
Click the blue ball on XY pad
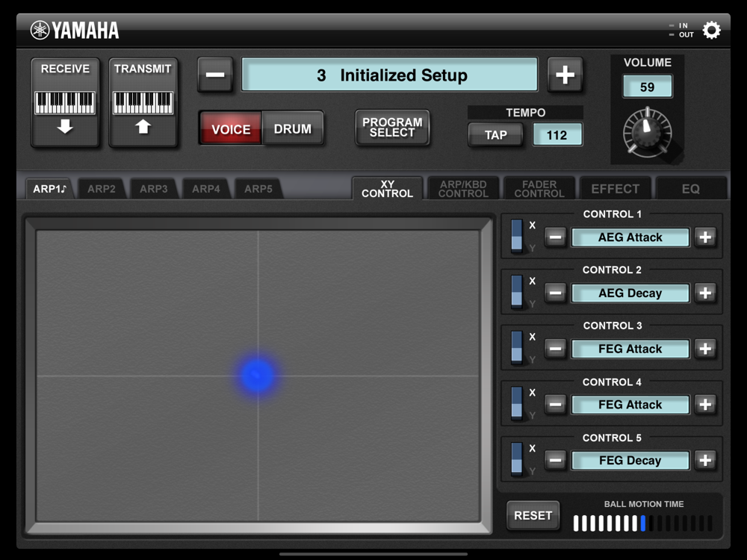coord(257,376)
